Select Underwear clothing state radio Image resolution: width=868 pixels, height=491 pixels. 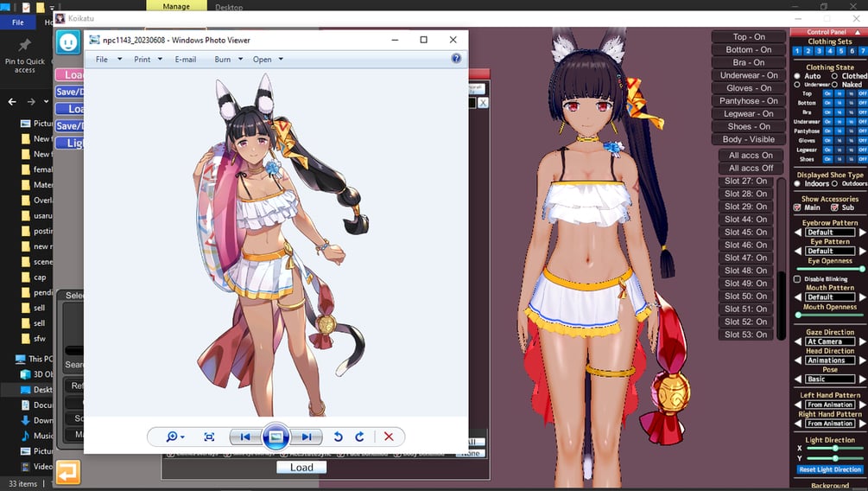tap(797, 85)
